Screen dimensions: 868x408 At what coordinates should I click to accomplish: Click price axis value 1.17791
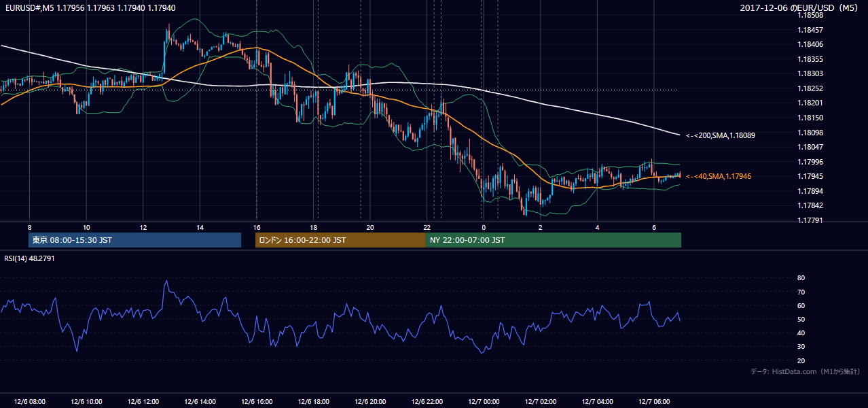click(810, 220)
